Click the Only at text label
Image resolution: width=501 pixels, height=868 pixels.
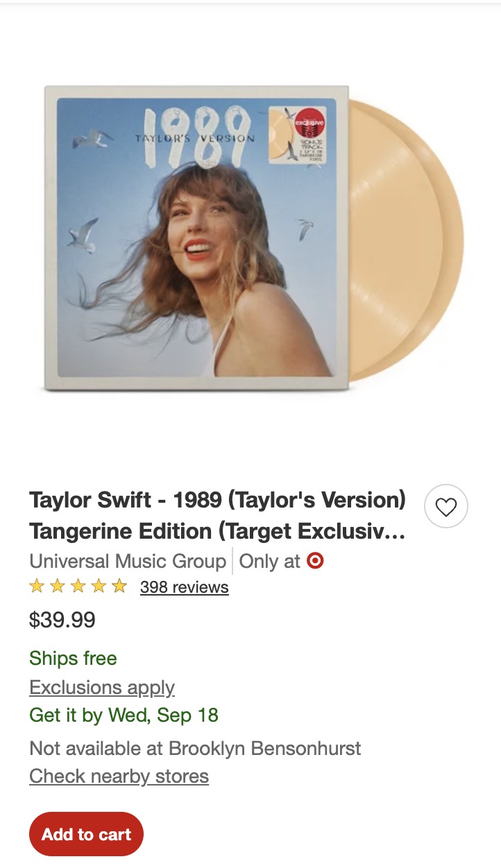coord(269,561)
